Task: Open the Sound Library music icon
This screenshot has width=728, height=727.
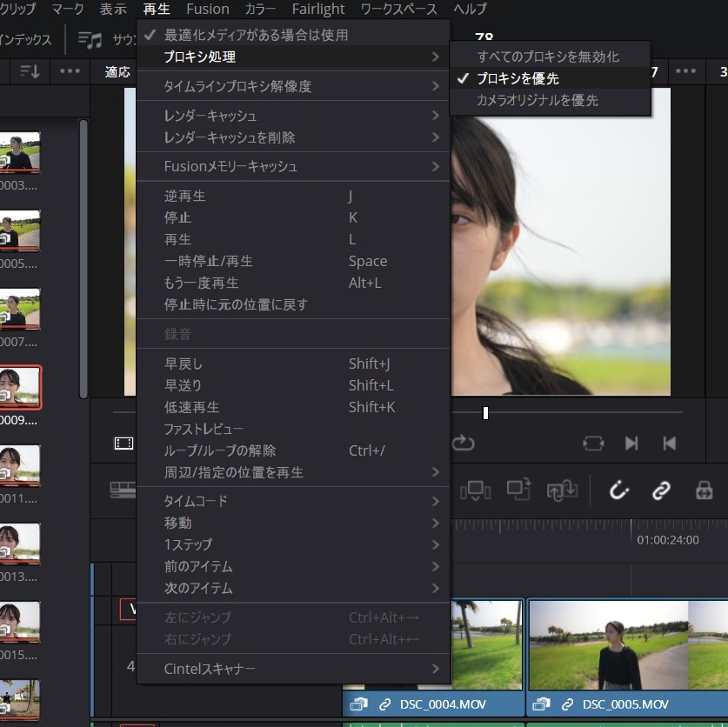Action: [x=90, y=40]
